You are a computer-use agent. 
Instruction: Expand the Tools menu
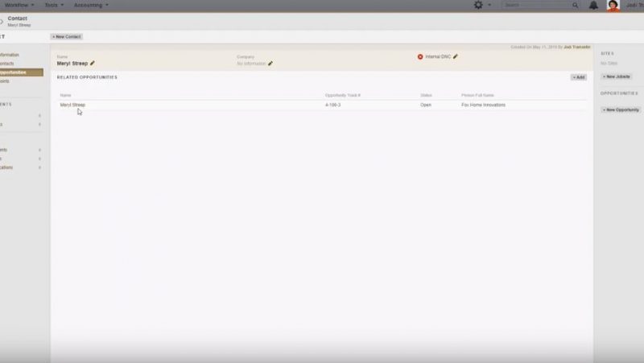(x=54, y=5)
